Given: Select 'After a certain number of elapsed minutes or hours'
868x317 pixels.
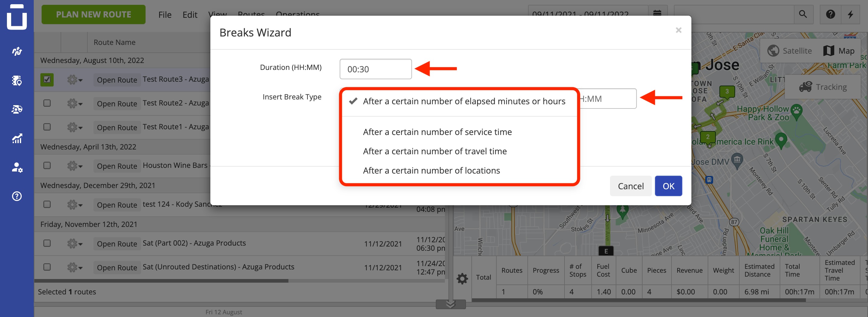Looking at the screenshot, I should click(459, 102).
